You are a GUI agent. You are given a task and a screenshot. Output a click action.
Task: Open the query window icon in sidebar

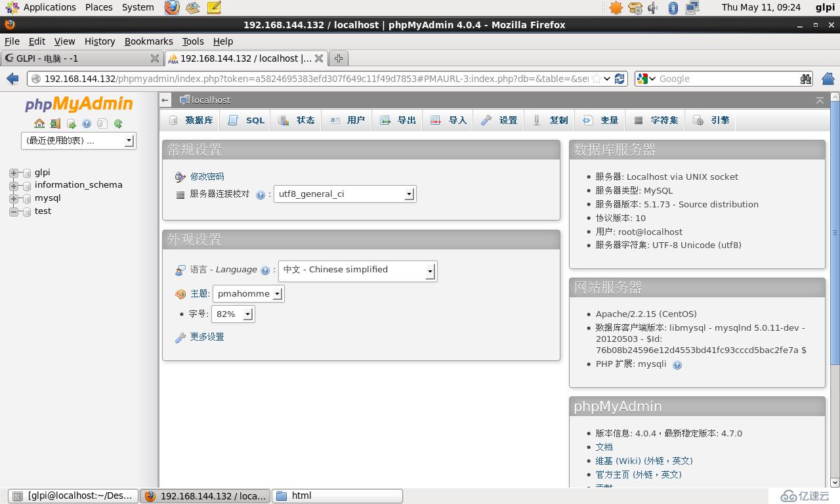tap(71, 123)
